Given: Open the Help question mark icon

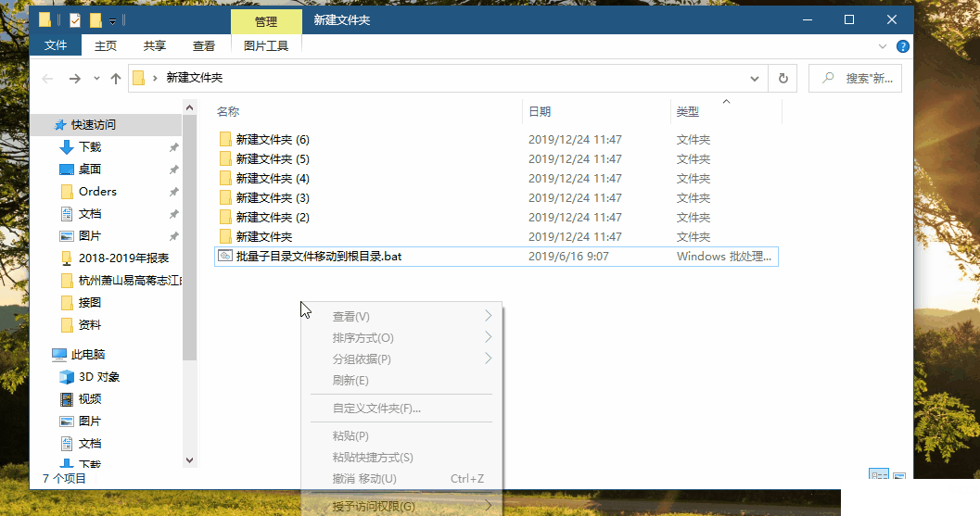Looking at the screenshot, I should point(902,46).
